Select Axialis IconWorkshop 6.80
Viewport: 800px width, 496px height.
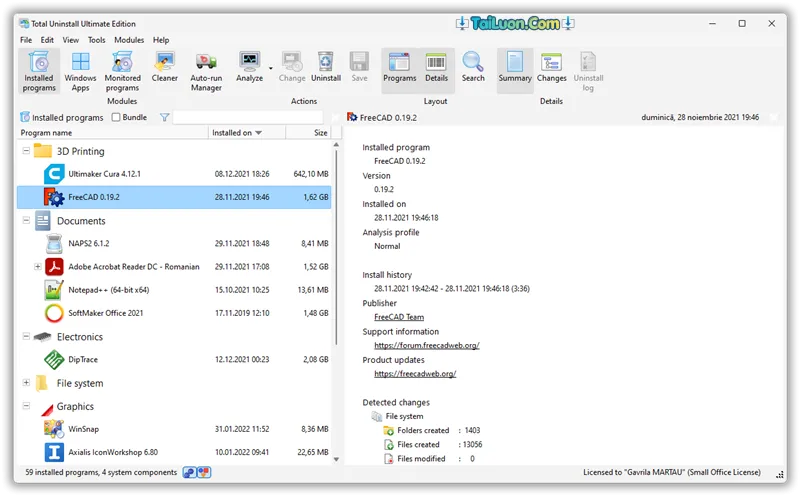(x=174, y=452)
